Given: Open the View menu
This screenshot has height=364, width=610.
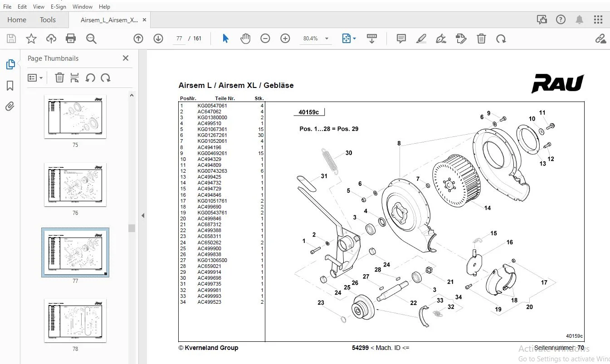Looking at the screenshot, I should click(39, 7).
